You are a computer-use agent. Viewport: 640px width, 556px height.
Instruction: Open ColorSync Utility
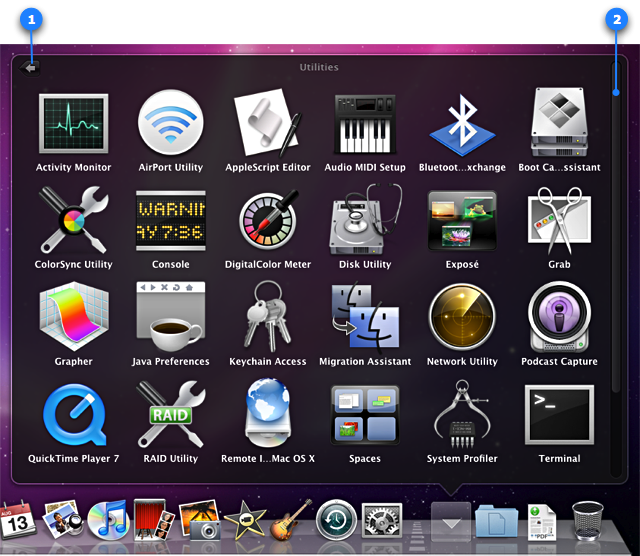pyautogui.click(x=73, y=220)
